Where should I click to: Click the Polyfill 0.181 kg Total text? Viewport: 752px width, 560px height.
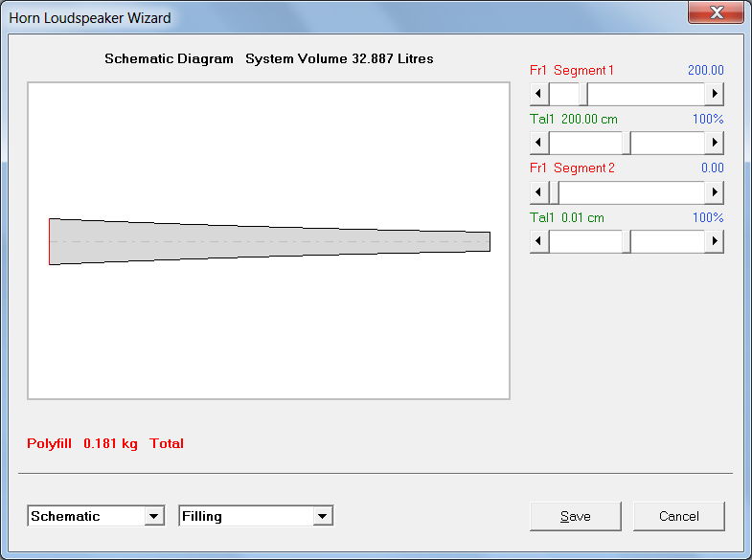click(x=105, y=443)
